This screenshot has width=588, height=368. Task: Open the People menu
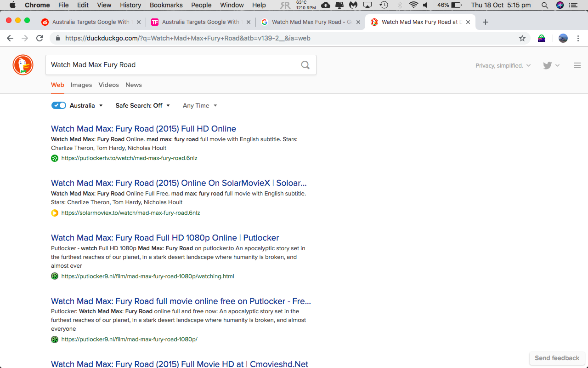201,5
